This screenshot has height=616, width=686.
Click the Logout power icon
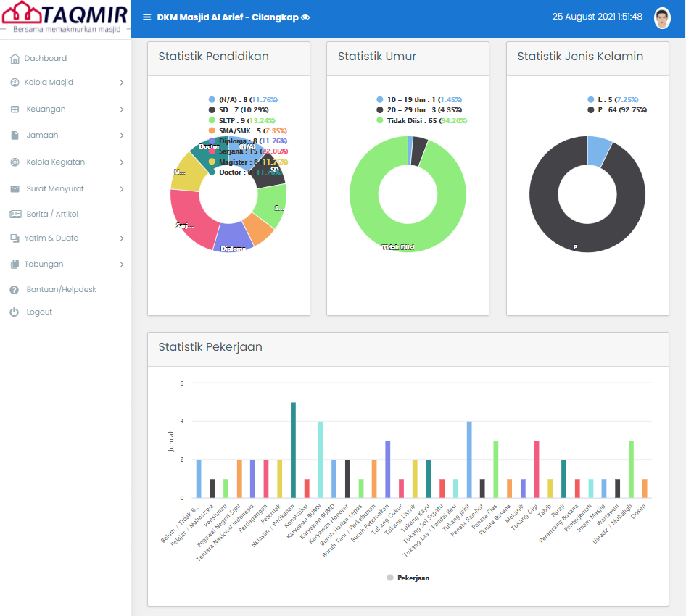(14, 312)
